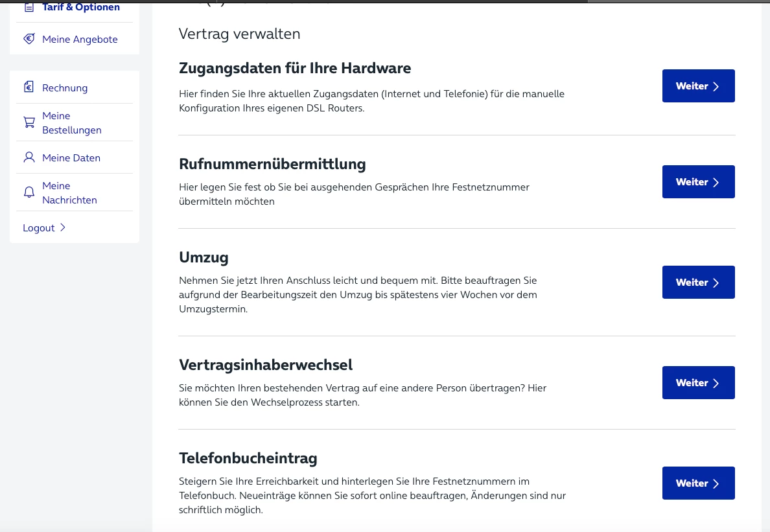View Meine Bestellungen in the sidebar
770x532 pixels.
coord(71,123)
